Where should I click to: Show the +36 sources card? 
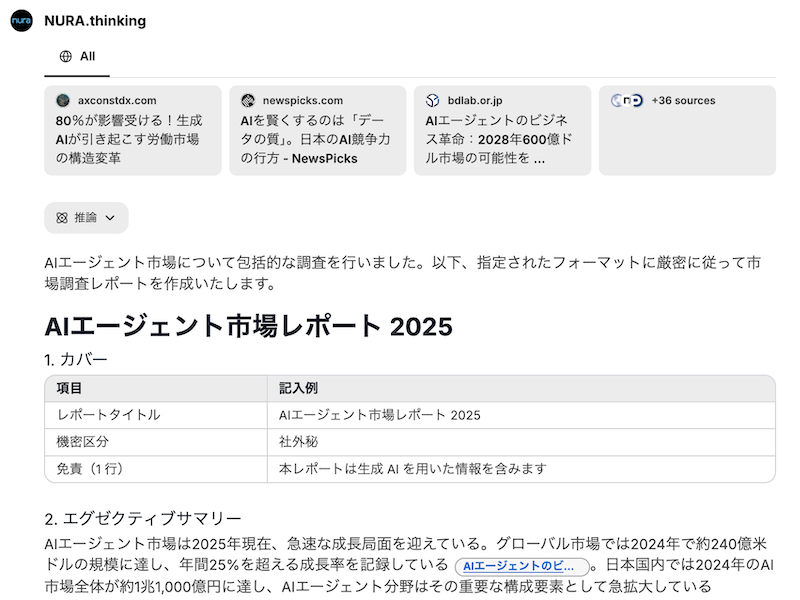click(x=687, y=130)
